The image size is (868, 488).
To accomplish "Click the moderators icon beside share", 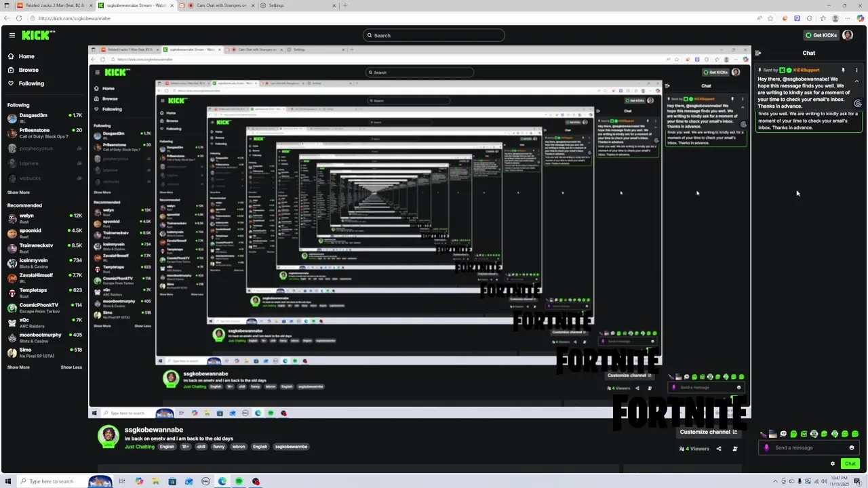I will click(735, 449).
